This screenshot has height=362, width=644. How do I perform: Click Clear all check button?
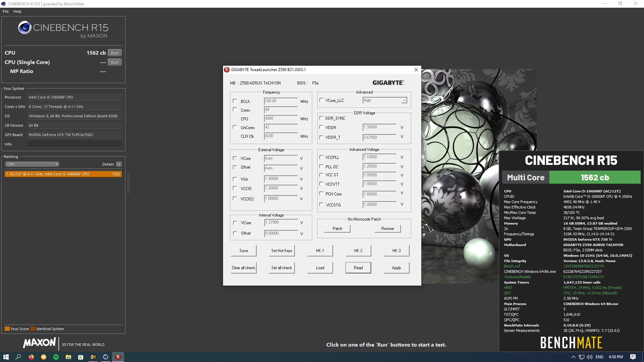pos(244,268)
